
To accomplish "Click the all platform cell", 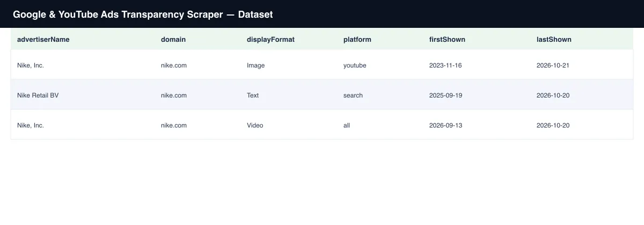I will click(x=347, y=125).
